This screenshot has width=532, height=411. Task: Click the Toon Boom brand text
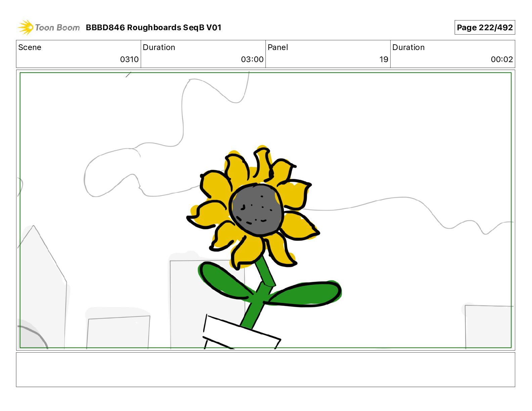(57, 28)
